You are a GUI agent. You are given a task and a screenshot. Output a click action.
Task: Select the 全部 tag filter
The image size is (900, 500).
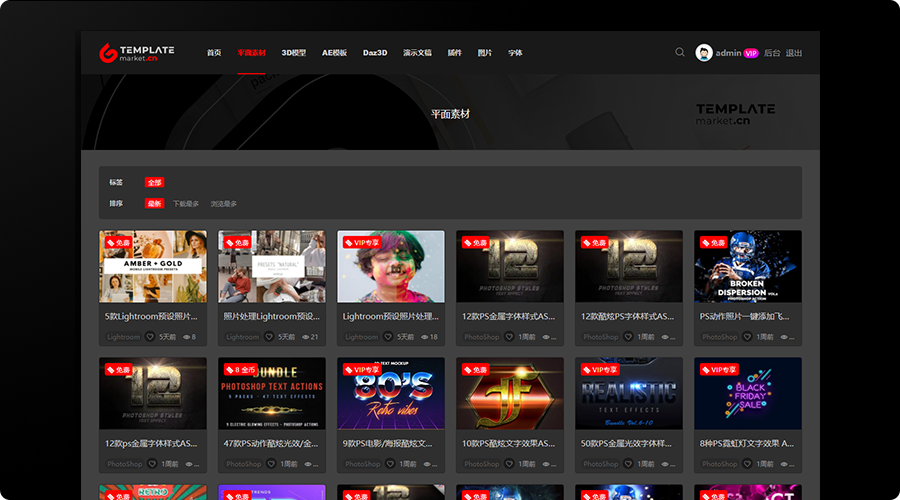tap(154, 183)
